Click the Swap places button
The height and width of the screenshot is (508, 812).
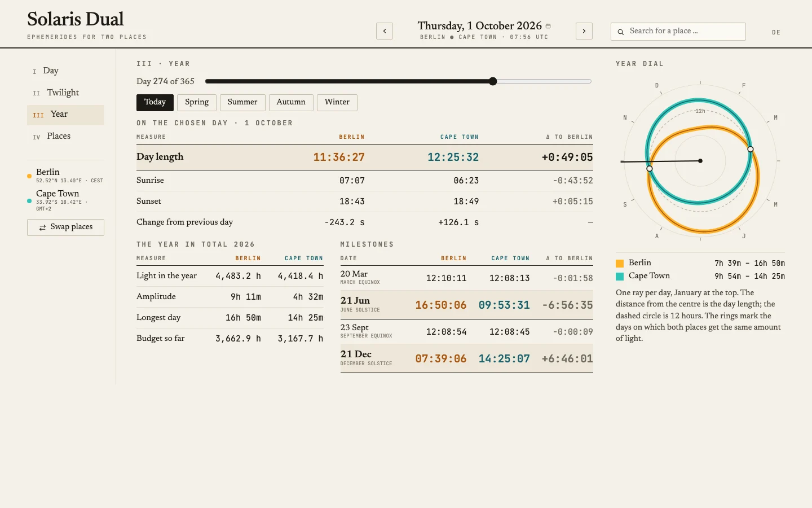coord(65,227)
